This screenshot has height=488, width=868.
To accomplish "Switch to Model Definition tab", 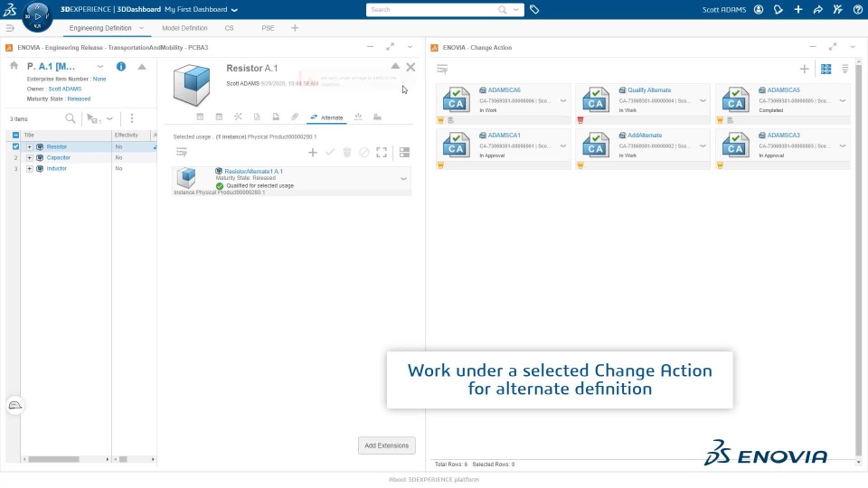I will point(184,28).
